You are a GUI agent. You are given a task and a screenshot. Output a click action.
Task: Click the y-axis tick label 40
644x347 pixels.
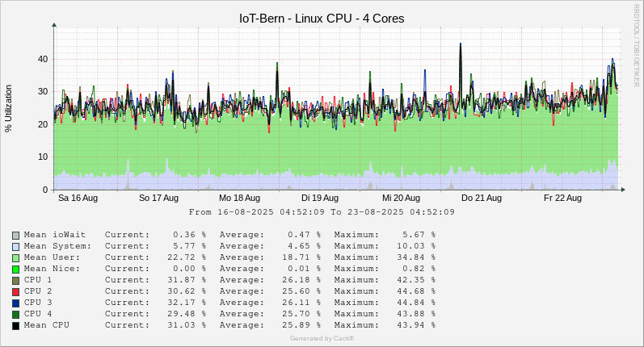tap(43, 59)
